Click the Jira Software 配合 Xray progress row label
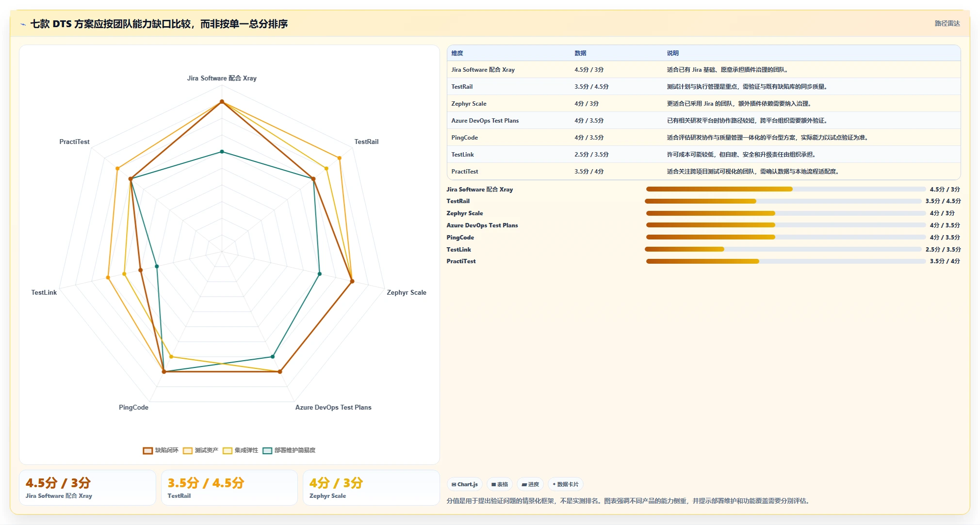Screen dimensions: 980x525 (480, 190)
